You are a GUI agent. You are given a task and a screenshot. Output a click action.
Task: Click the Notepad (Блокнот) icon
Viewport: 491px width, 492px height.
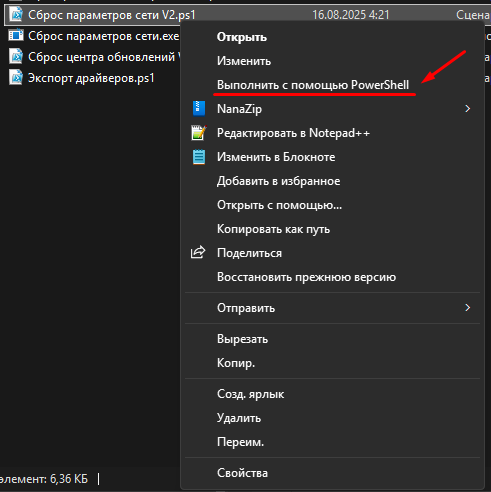tap(199, 157)
